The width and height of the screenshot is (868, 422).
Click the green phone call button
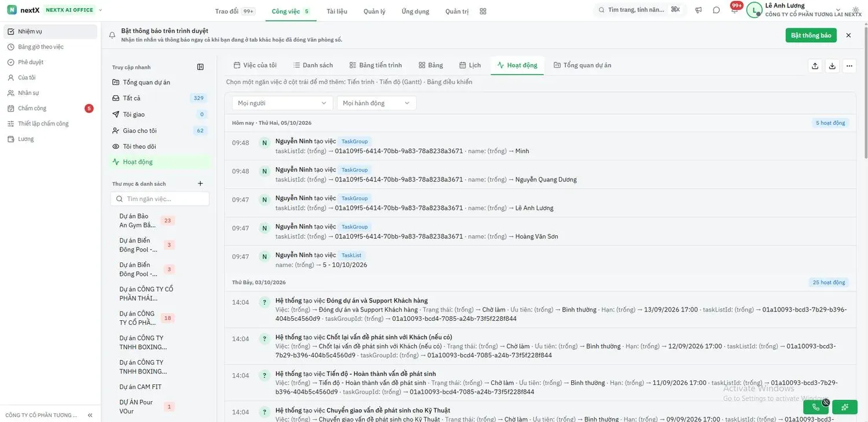tap(816, 407)
